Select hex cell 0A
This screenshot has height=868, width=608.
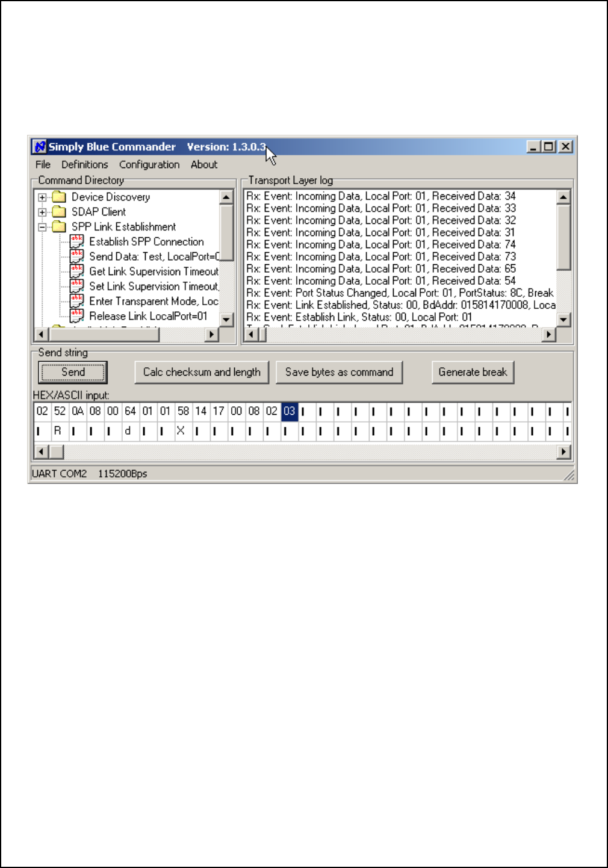[x=78, y=412]
